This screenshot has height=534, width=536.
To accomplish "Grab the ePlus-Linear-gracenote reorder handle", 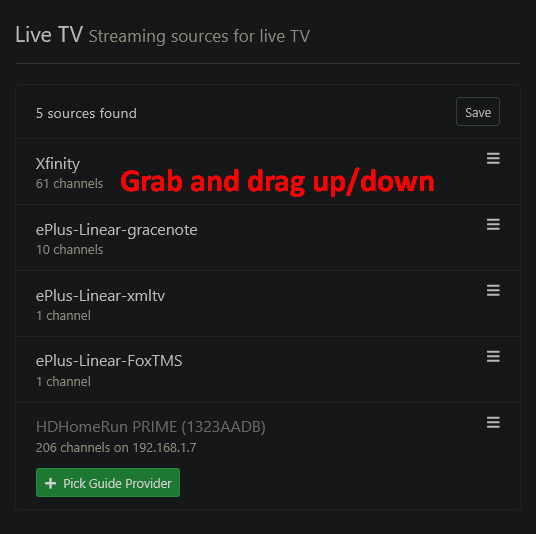I will point(493,224).
